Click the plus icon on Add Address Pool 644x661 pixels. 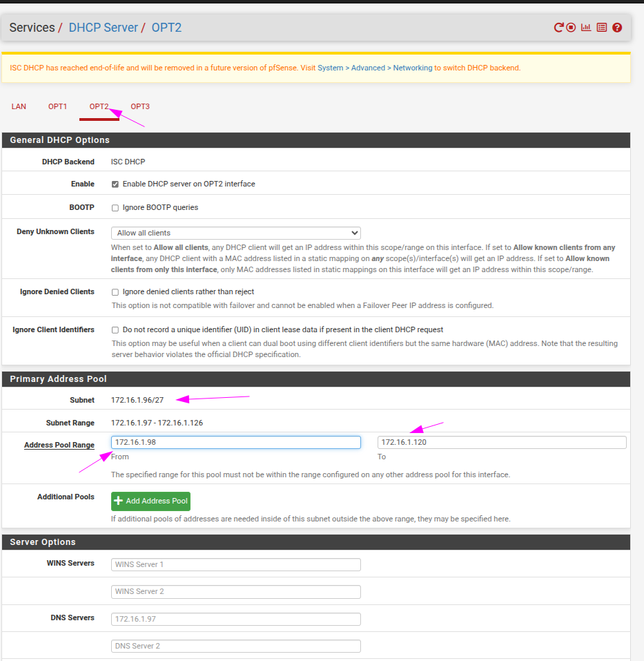point(119,501)
